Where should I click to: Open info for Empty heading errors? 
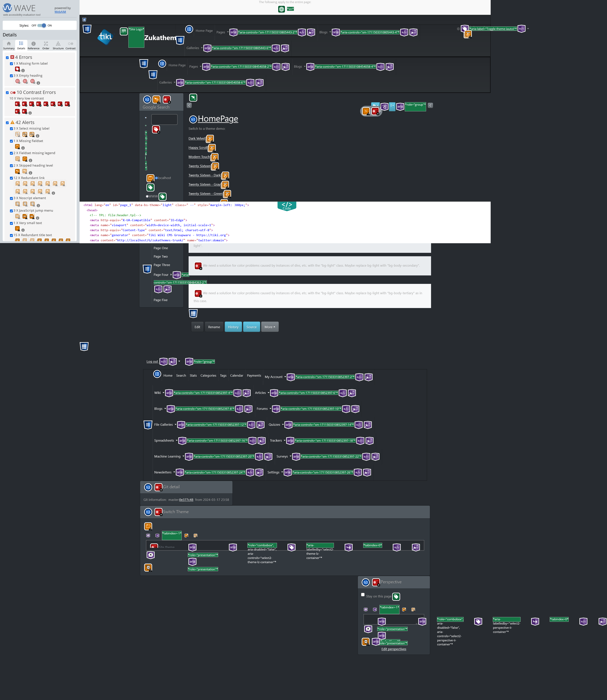(38, 83)
